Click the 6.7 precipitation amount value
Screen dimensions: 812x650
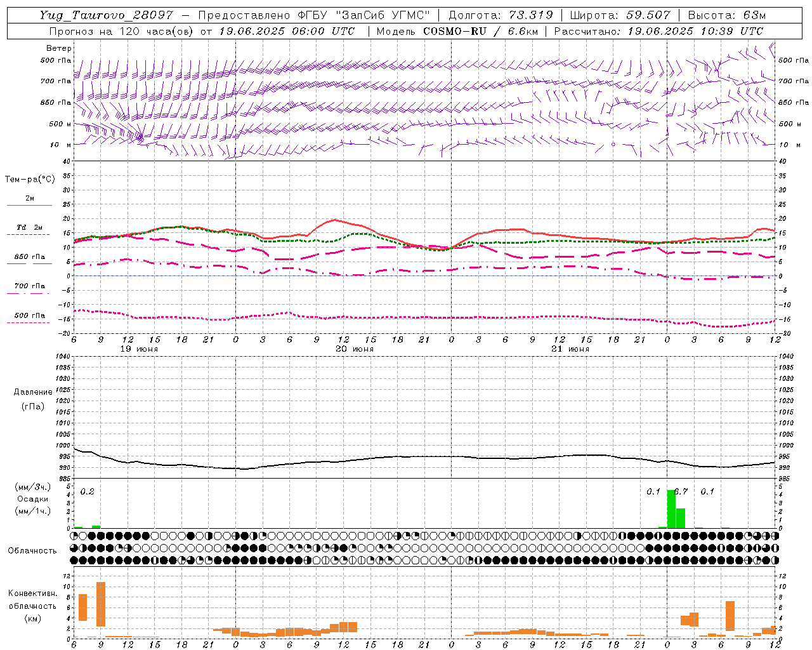pos(681,492)
